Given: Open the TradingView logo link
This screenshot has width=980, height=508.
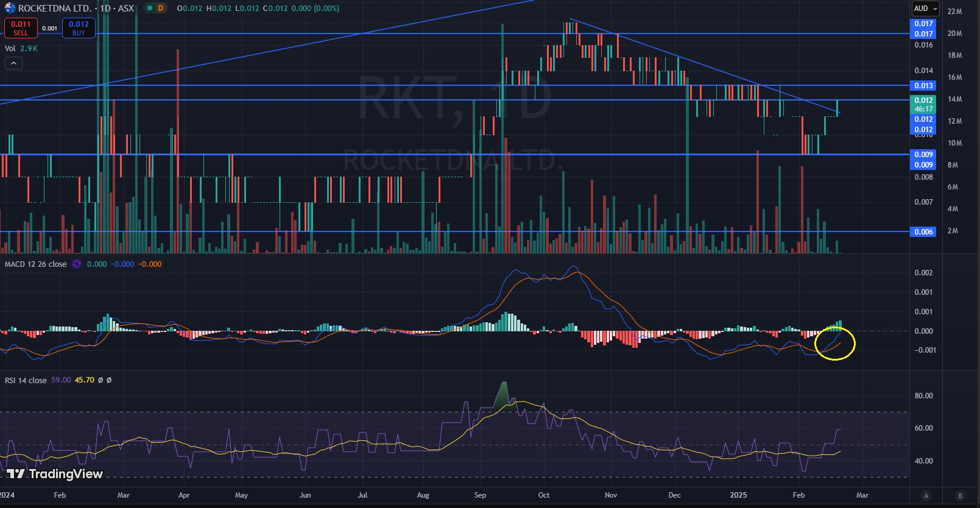Looking at the screenshot, I should 55,474.
